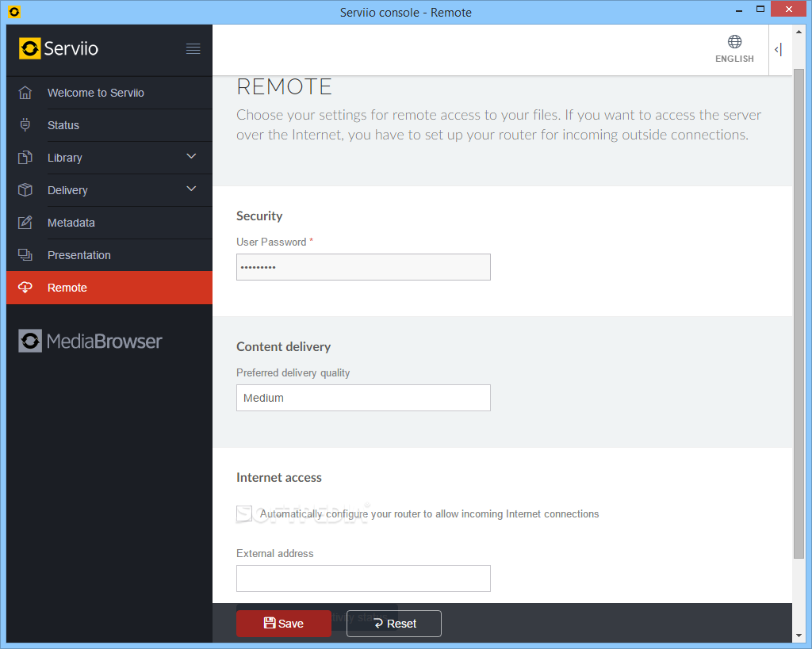Screen dimensions: 812x649
Task: Click the home icon beside Welcome to Serviio
Action: (25, 93)
